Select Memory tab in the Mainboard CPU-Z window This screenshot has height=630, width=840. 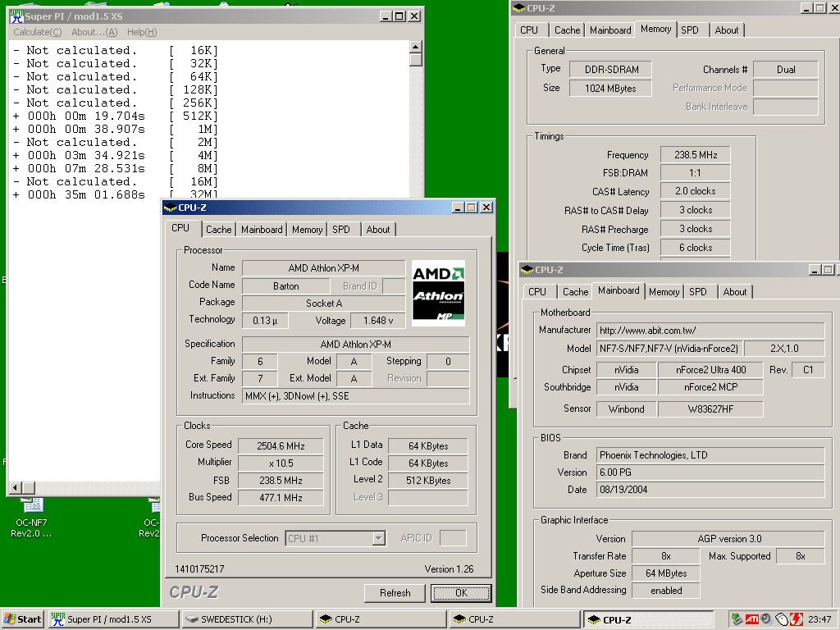pos(664,292)
